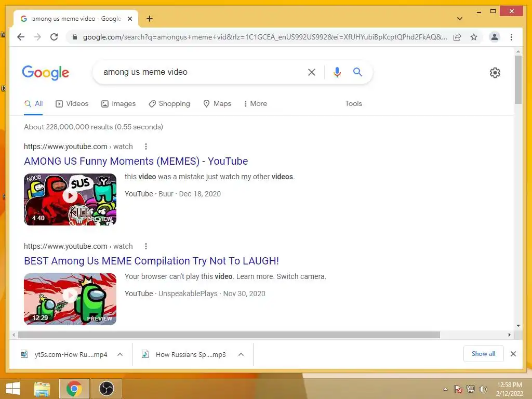Click the scroll left arrow
This screenshot has height=399, width=532.
pos(13,335)
